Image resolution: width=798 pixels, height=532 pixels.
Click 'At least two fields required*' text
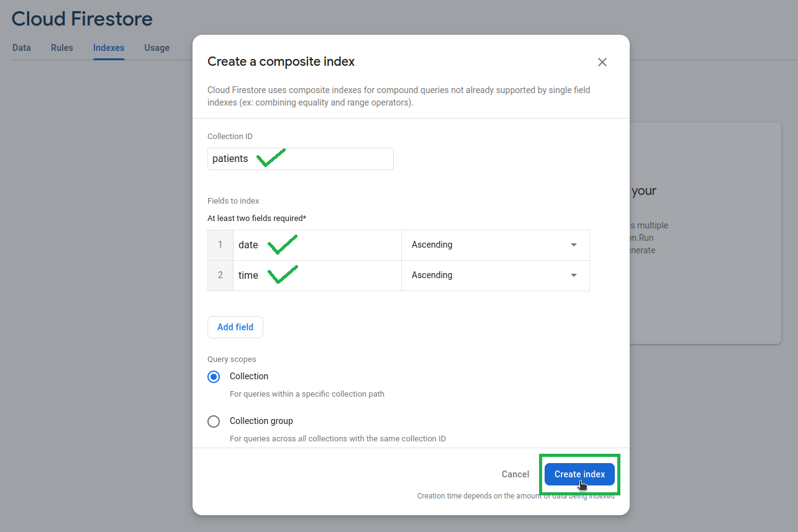257,219
